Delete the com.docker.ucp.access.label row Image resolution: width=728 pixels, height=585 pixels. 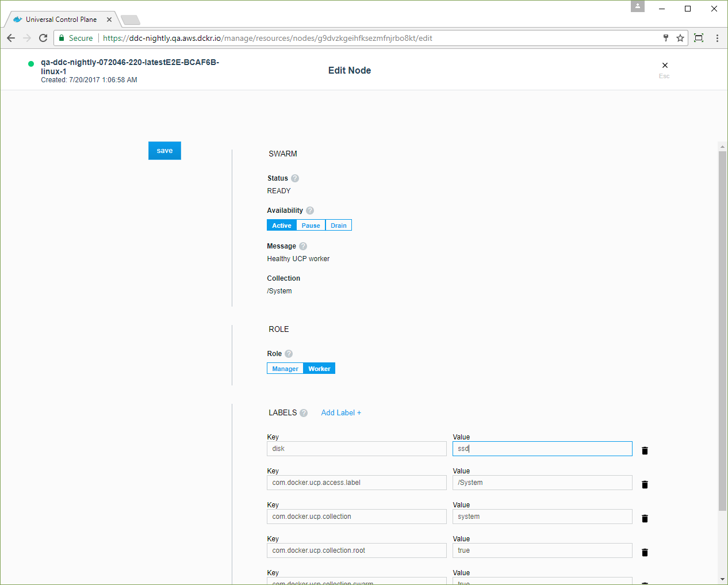tap(645, 484)
